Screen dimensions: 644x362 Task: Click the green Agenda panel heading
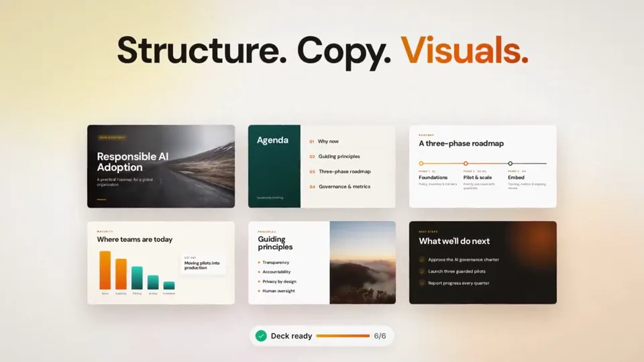point(273,140)
